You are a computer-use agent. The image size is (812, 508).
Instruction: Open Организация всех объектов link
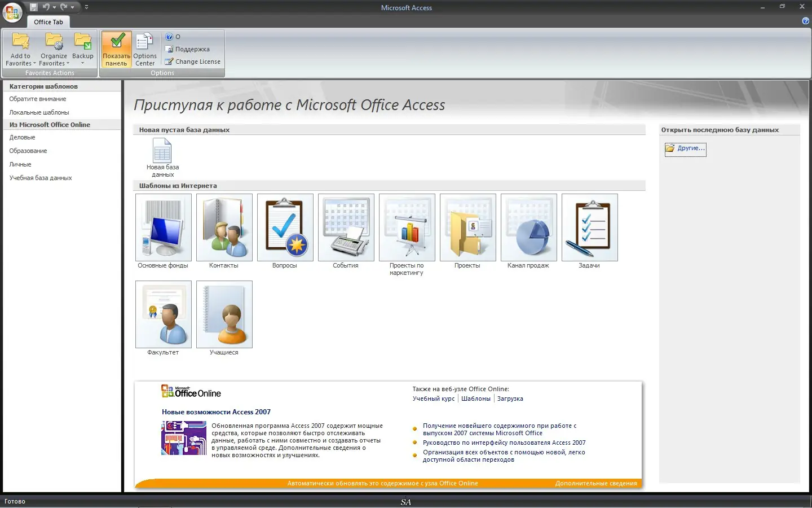504,456
